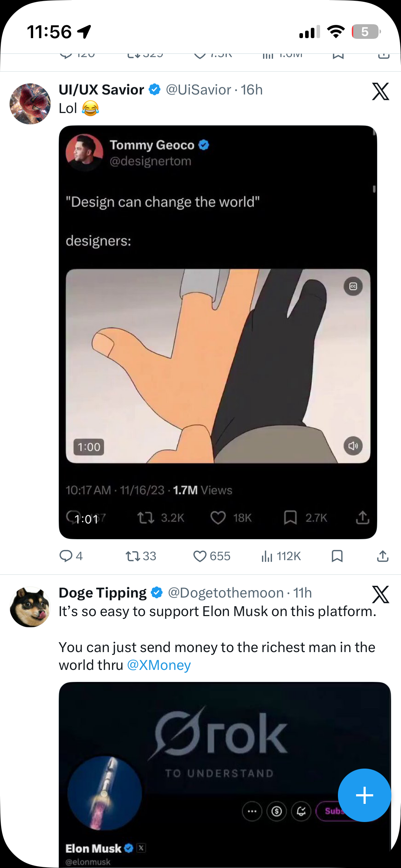Open Doge Tipping profile avatar
The width and height of the screenshot is (401, 868).
point(30,607)
